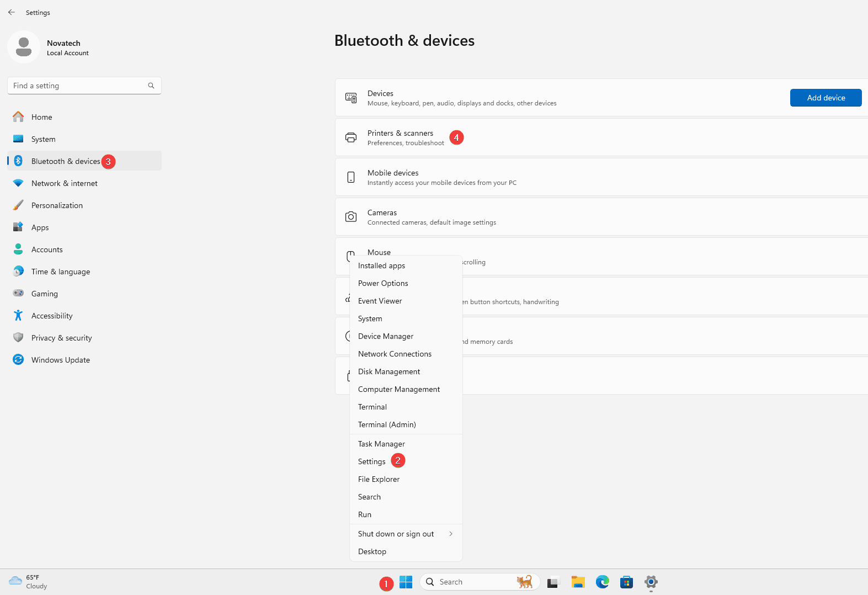Open Terminal (Admin) from the menu
The height and width of the screenshot is (595, 868).
coord(387,424)
